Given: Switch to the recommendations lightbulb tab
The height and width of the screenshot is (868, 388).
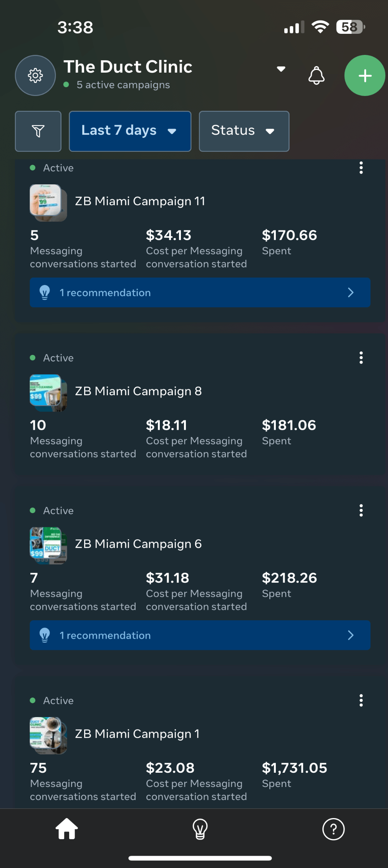Looking at the screenshot, I should (200, 829).
